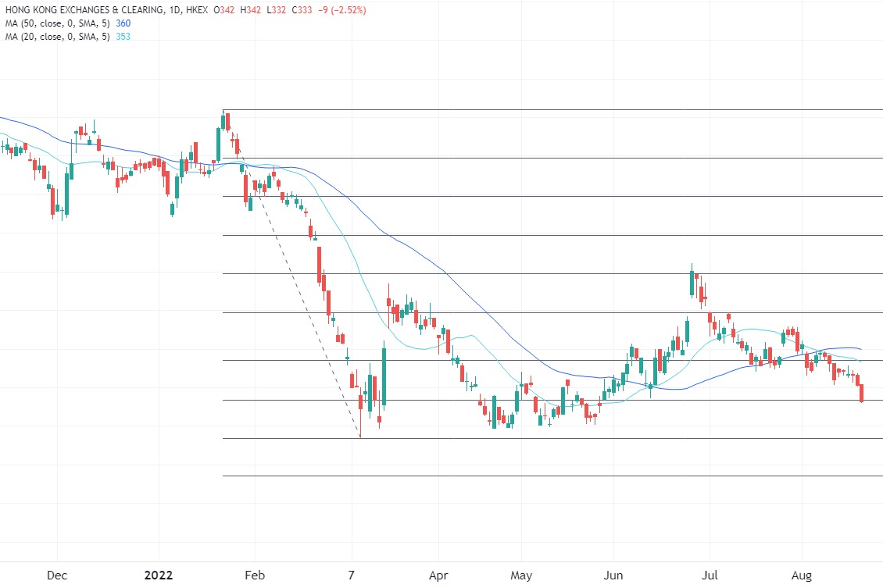Click the 2022 year label on time axis
Screen dimensions: 883x588
pyautogui.click(x=159, y=576)
